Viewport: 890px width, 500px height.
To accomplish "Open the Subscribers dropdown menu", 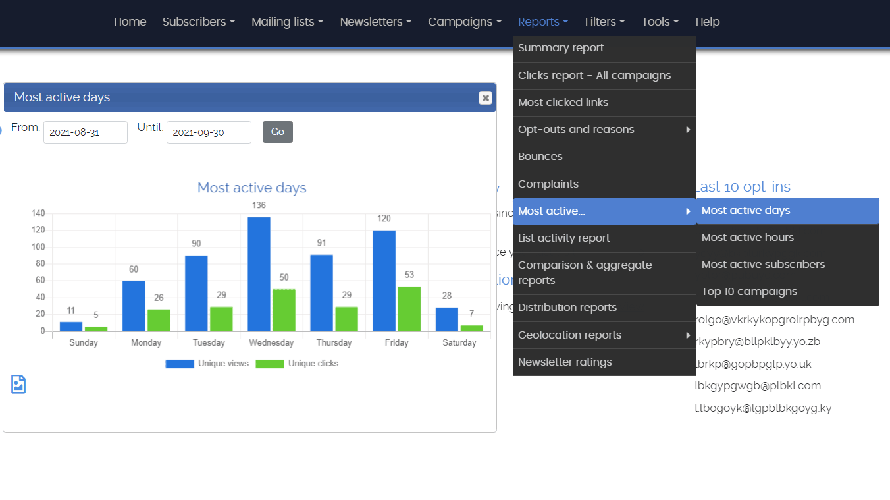I will click(x=198, y=22).
